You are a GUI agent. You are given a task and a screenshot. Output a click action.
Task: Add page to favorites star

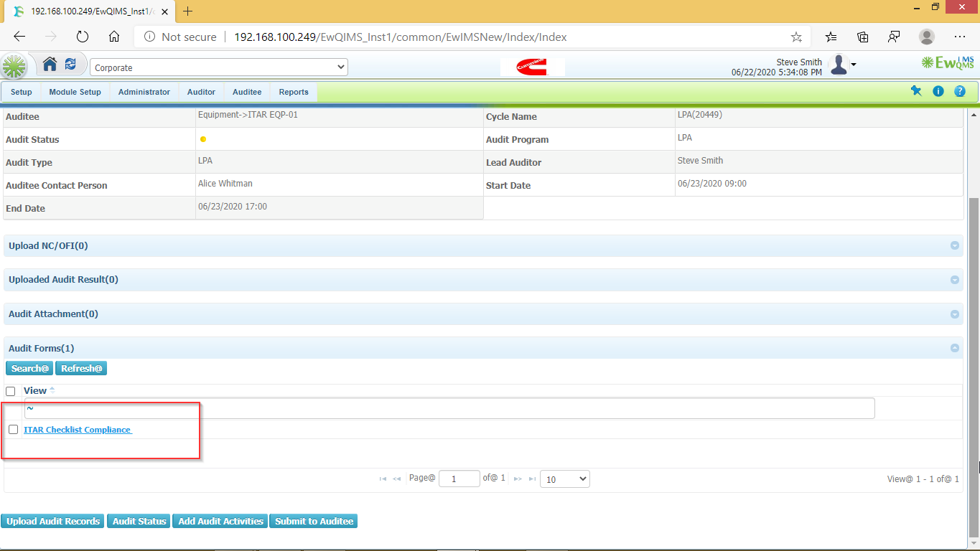796,37
